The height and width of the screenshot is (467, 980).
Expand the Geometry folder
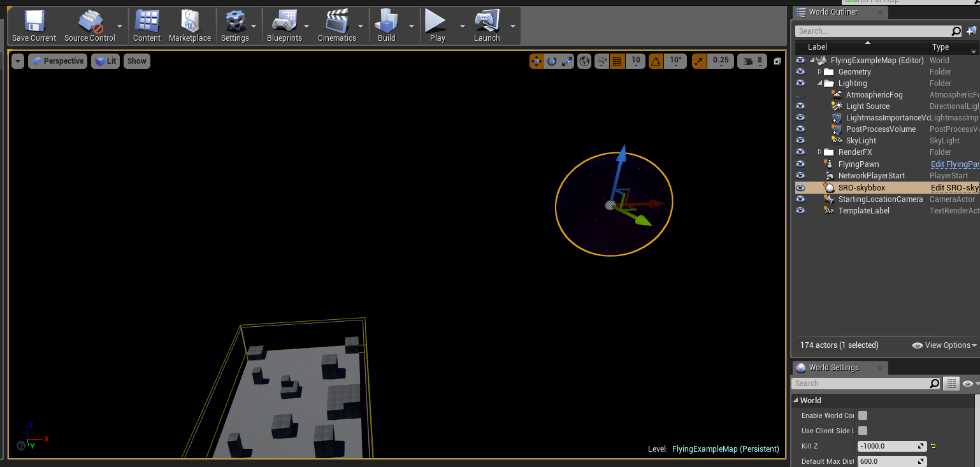click(819, 72)
